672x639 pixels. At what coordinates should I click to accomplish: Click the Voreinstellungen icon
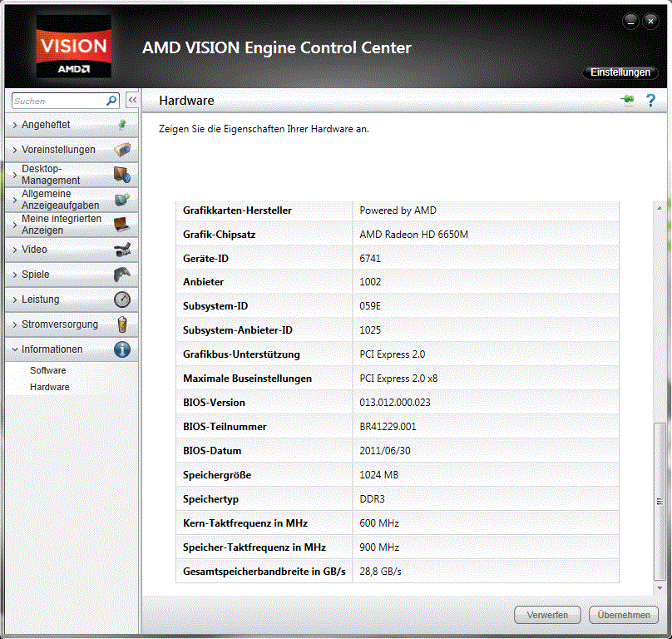(122, 149)
